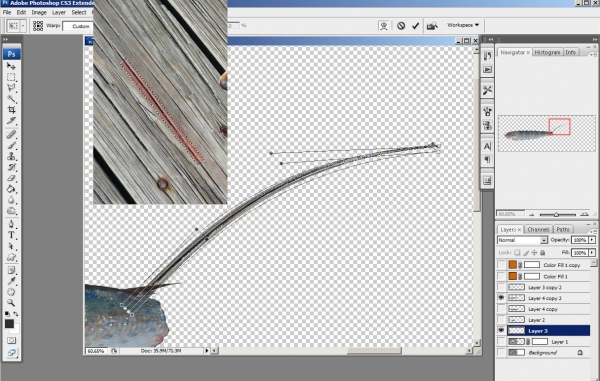The height and width of the screenshot is (381, 600).
Task: Open the status bar info arrow
Action: click(x=207, y=350)
